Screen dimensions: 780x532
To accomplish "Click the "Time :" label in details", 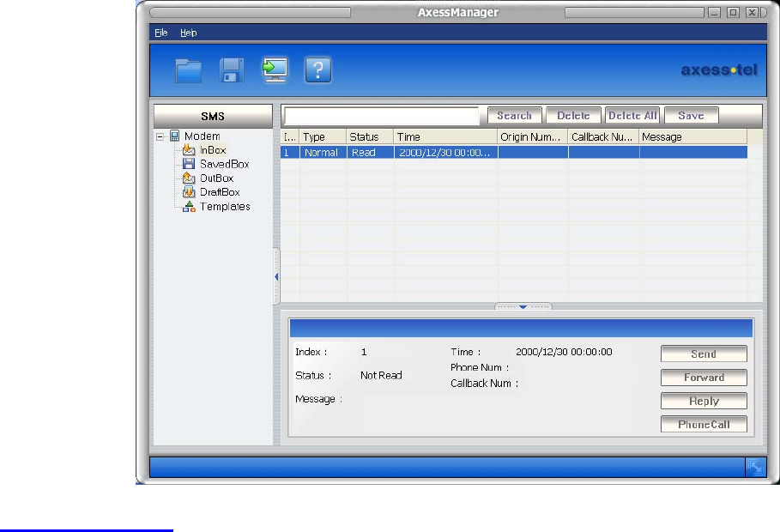I will coord(466,352).
